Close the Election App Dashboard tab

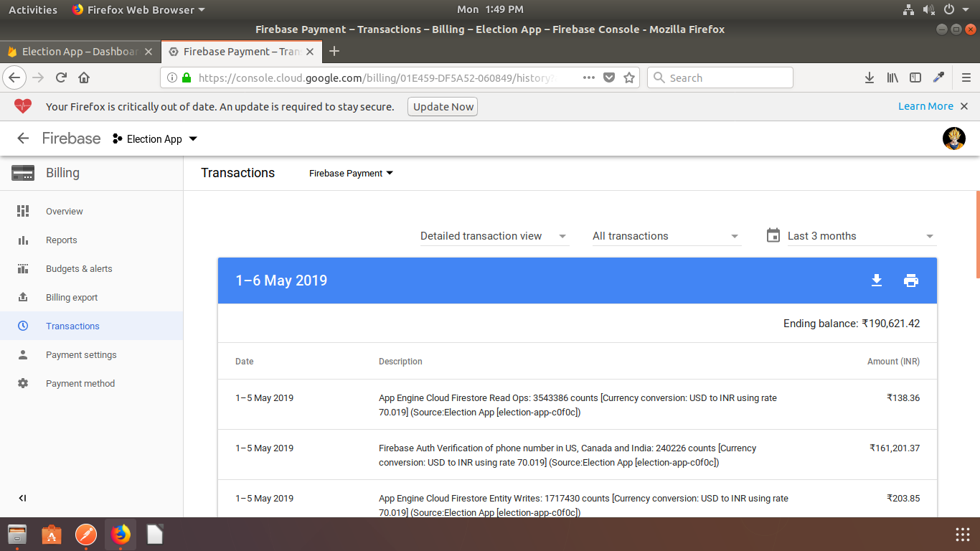pos(149,52)
